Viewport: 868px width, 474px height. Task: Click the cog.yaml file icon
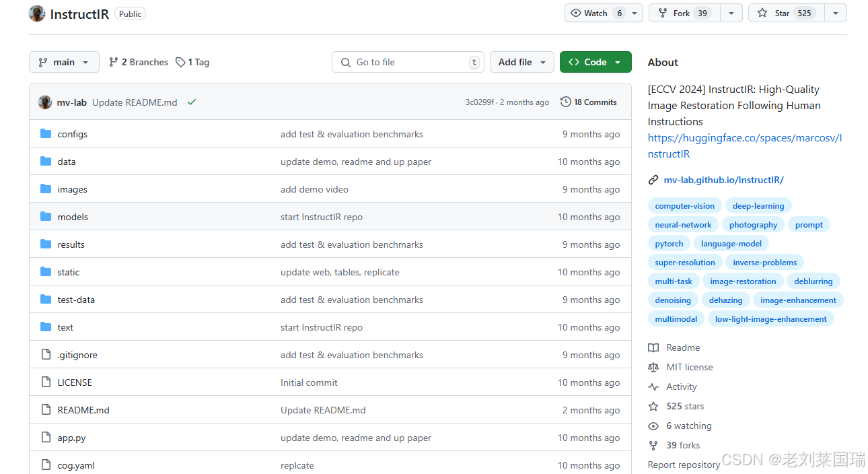(46, 465)
